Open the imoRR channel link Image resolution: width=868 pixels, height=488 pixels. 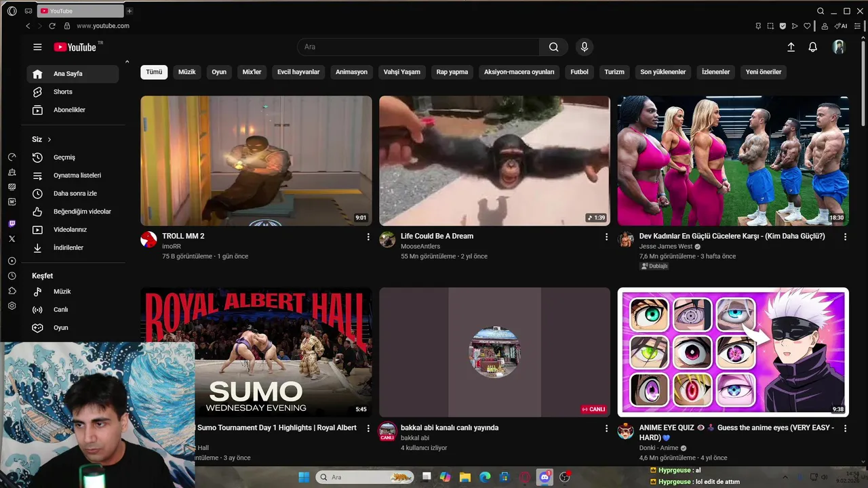click(x=172, y=247)
